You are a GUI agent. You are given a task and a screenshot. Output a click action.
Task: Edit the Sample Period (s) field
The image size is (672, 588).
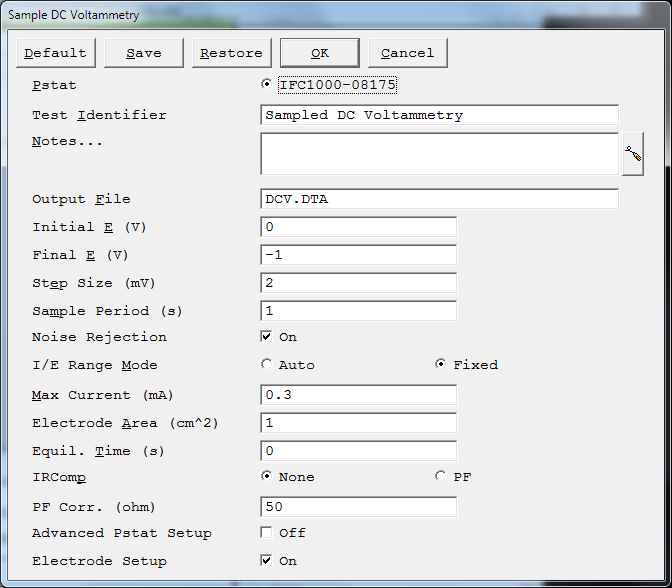358,311
